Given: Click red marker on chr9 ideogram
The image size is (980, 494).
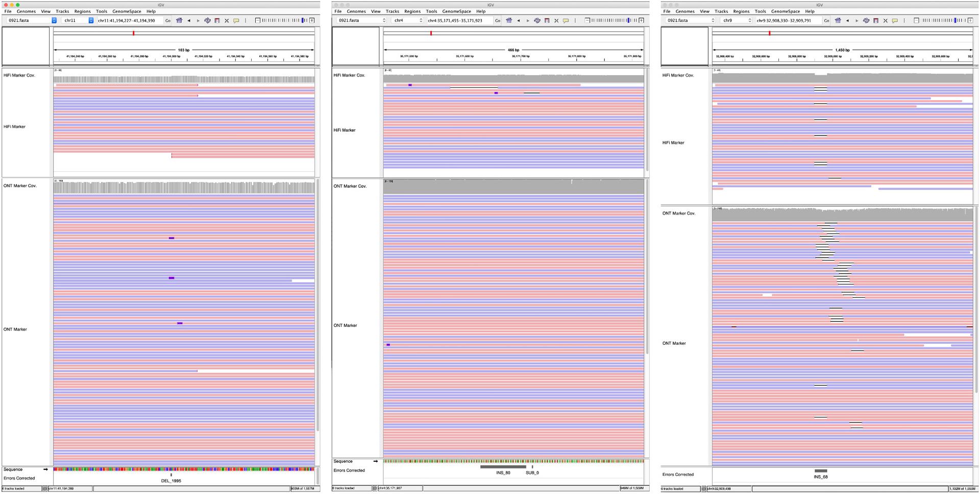Looking at the screenshot, I should tap(770, 33).
